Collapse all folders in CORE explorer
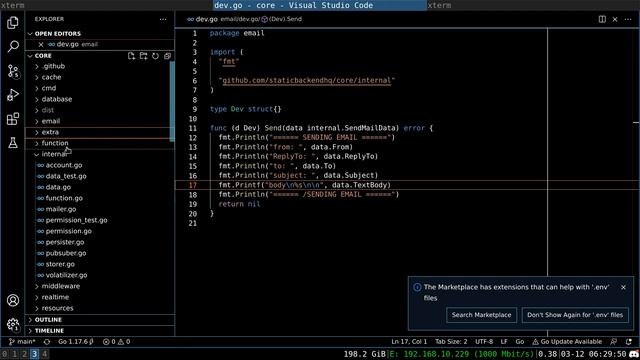The width and height of the screenshot is (640, 360). coord(167,56)
